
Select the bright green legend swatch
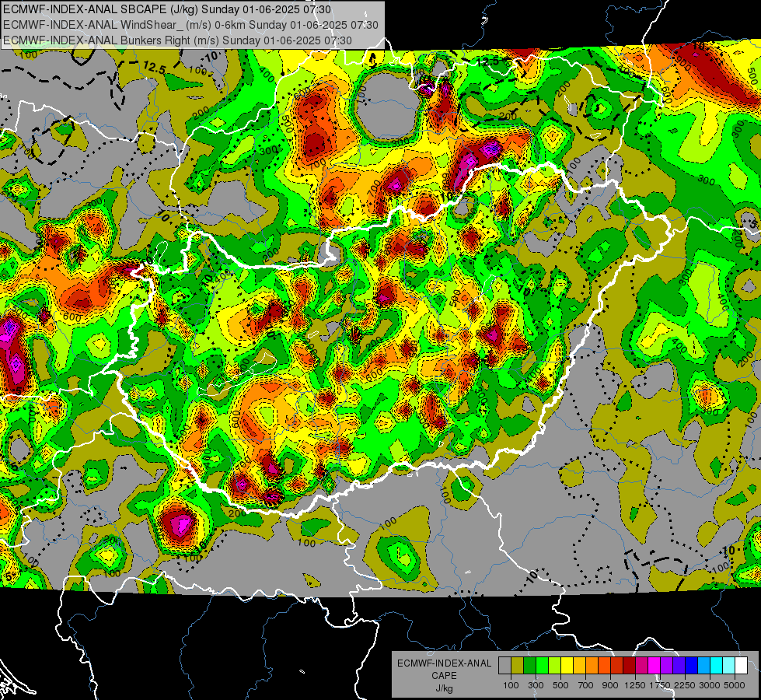[542, 666]
